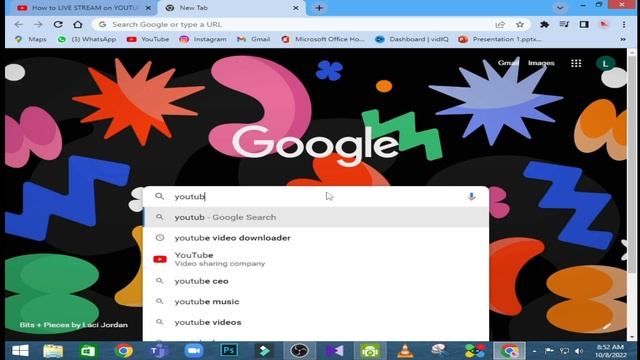Open the tab search dropdown arrow
This screenshot has height=360, width=640.
point(560,8)
